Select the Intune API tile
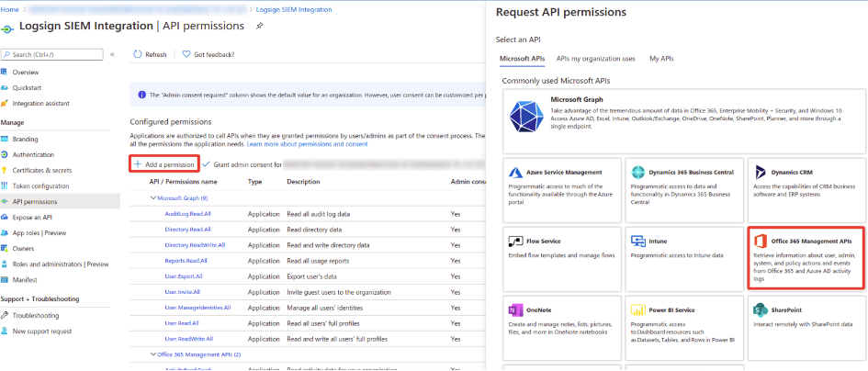The width and height of the screenshot is (868, 371). 685,259
